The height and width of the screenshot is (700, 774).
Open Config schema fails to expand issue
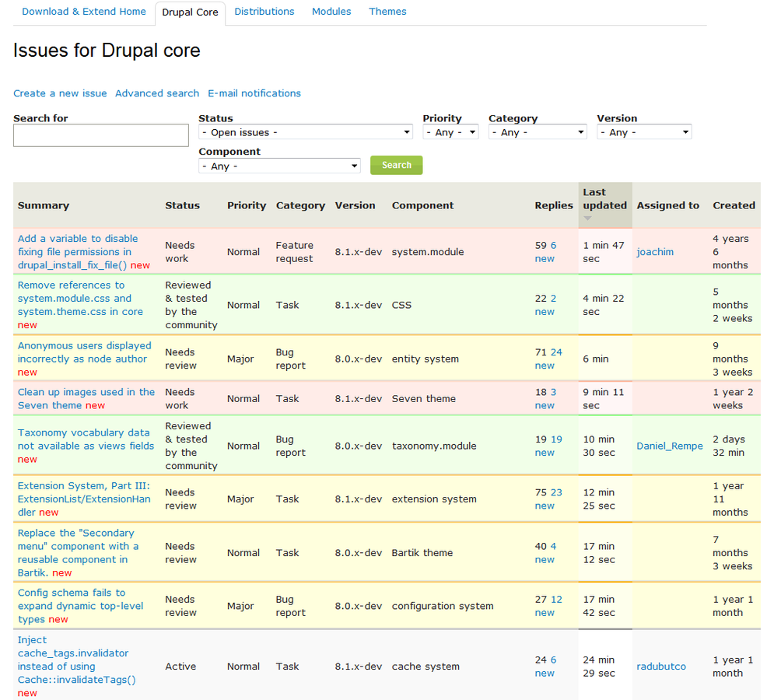tap(80, 605)
